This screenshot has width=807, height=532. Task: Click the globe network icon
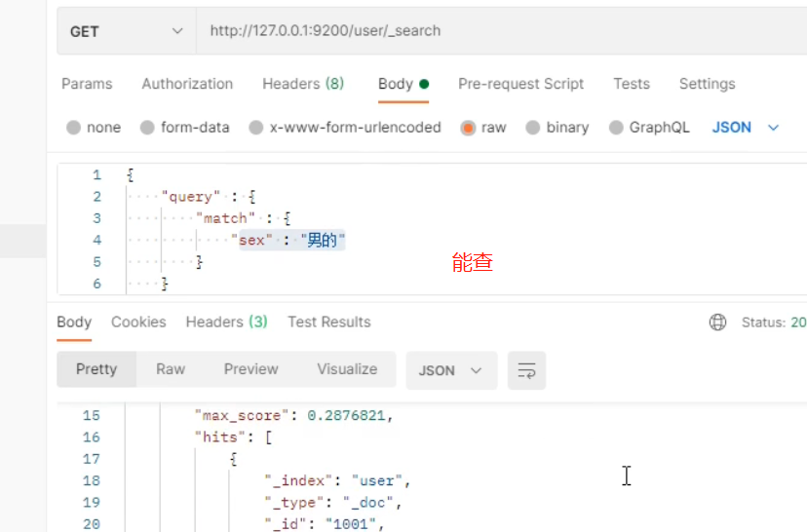(717, 323)
